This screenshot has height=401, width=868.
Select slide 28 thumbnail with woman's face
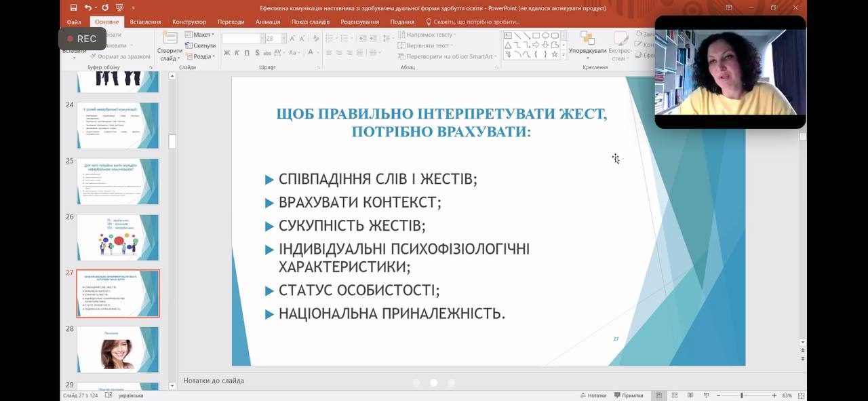(x=117, y=349)
